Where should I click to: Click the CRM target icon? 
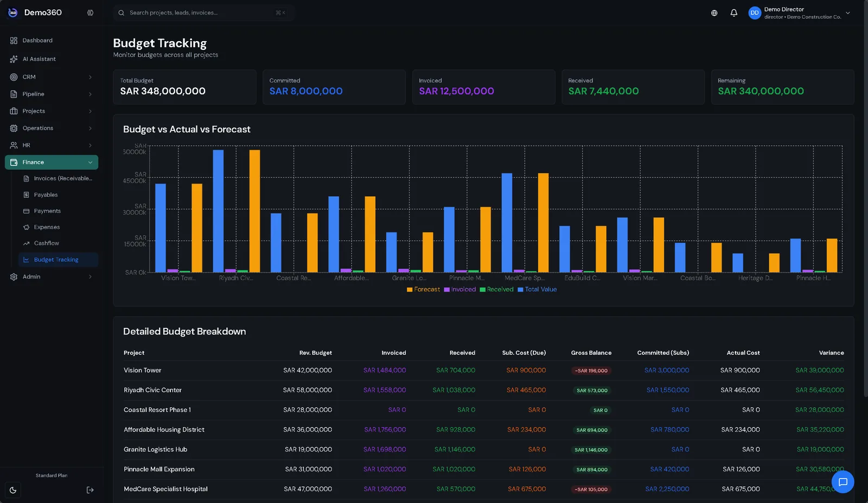(14, 77)
